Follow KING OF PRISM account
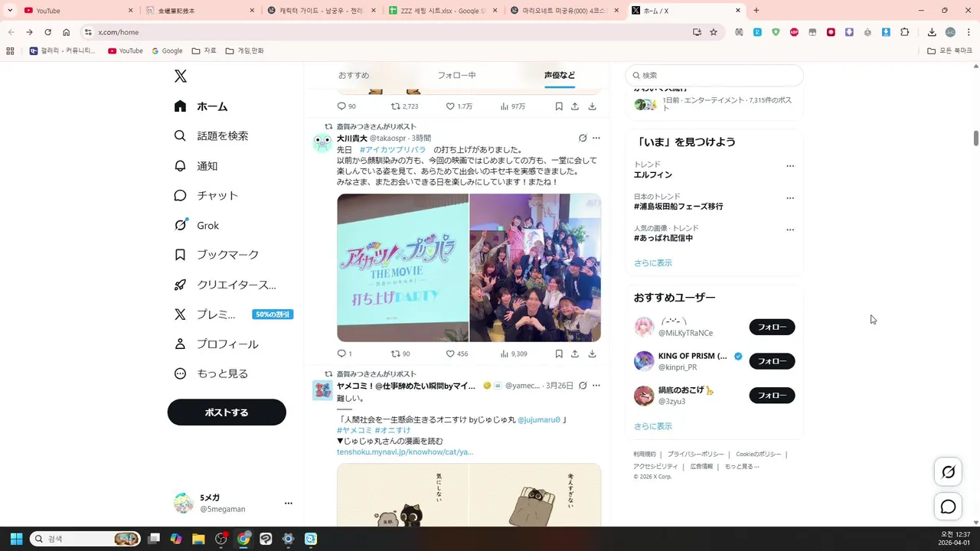The image size is (980, 551). pos(772,361)
